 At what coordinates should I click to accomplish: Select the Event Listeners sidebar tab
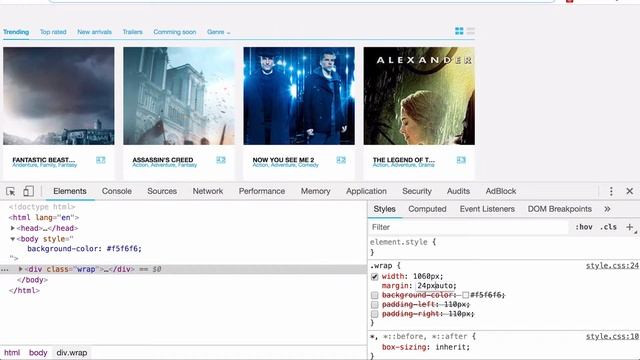click(x=487, y=209)
